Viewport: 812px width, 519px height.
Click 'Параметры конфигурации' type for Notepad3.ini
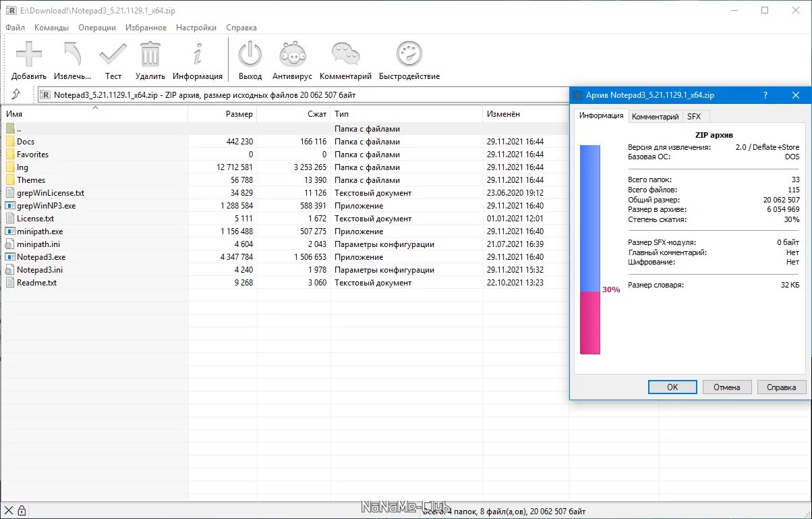click(x=384, y=270)
